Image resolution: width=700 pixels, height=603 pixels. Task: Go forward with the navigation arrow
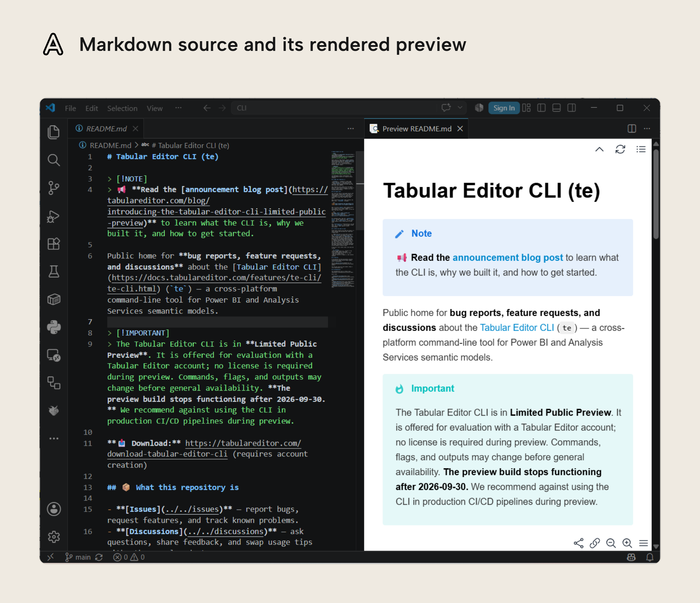(222, 108)
